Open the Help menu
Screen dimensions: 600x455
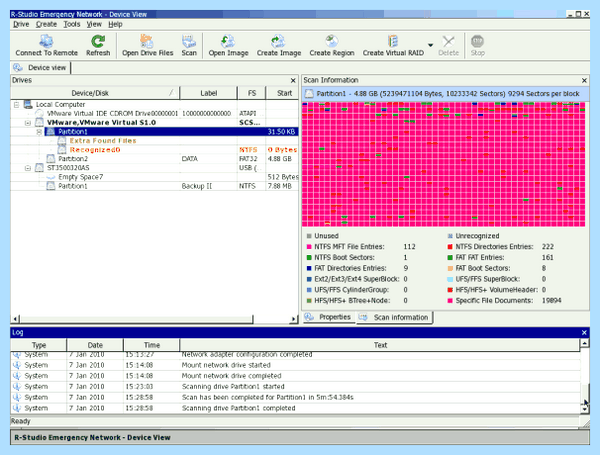[115, 24]
